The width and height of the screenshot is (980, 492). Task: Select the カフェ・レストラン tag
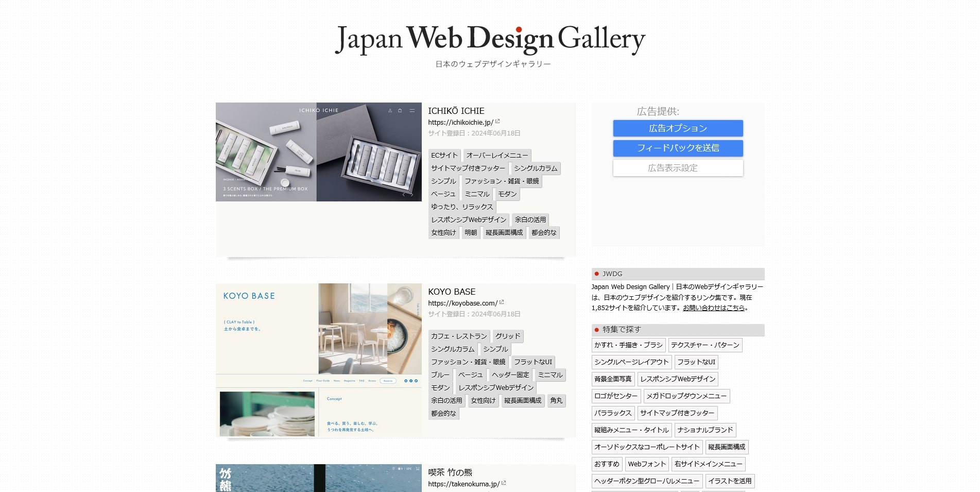pyautogui.click(x=459, y=336)
